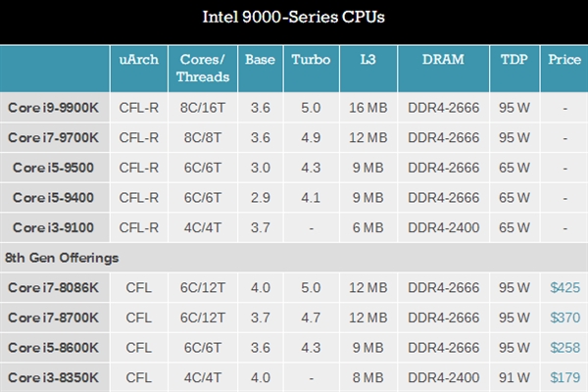Screen dimensions: 588x392
Task: Click the Core i5-8600K row label
Action: (55, 347)
